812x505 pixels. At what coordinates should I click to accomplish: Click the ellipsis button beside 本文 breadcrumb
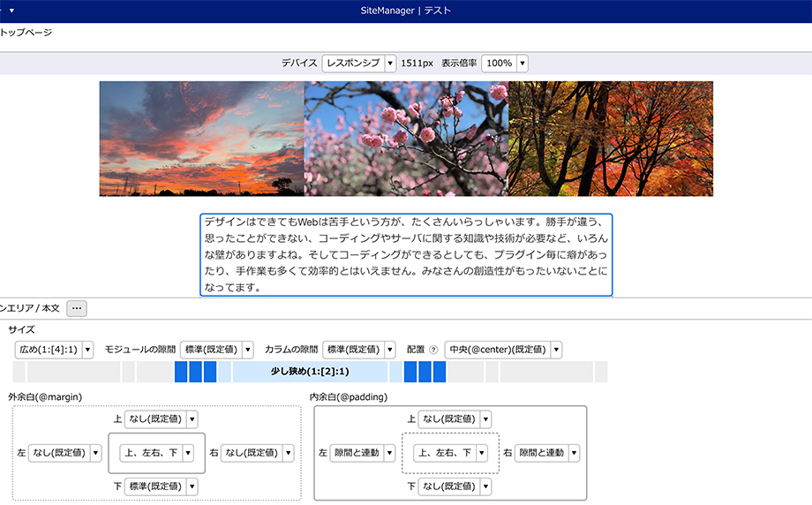77,308
